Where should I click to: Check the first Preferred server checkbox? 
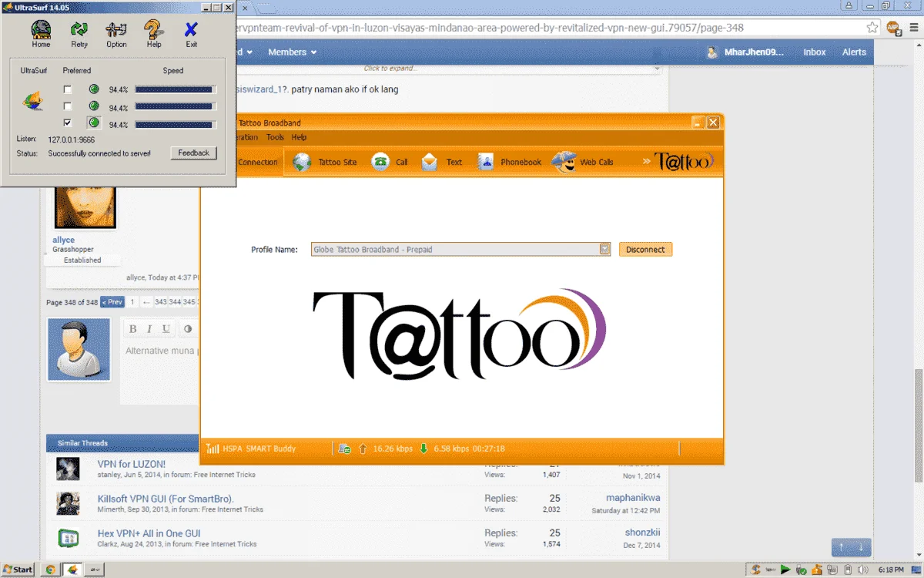pos(68,89)
